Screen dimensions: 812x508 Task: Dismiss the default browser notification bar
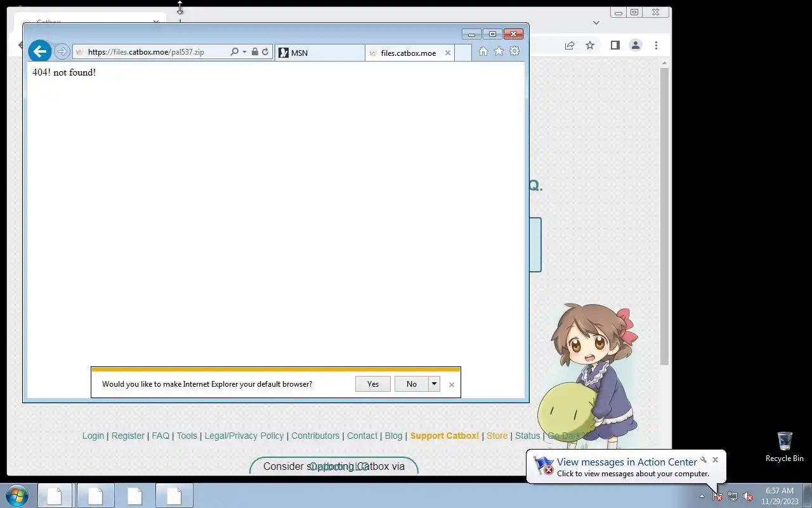pyautogui.click(x=452, y=384)
